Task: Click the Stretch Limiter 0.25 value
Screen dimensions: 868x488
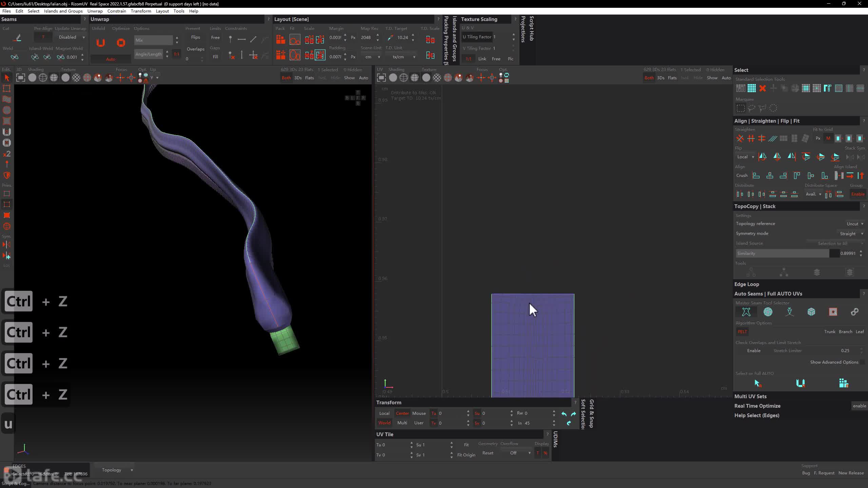Action: point(845,351)
